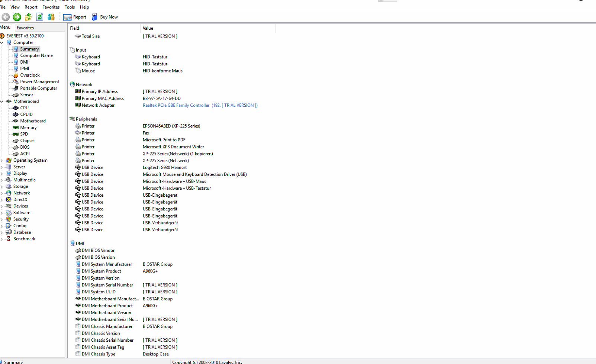
Task: Select Computer Name in the tree
Action: [x=36, y=55]
